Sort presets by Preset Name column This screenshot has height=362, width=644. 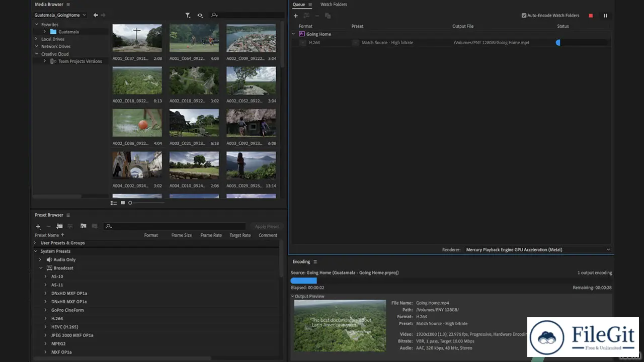(x=49, y=235)
